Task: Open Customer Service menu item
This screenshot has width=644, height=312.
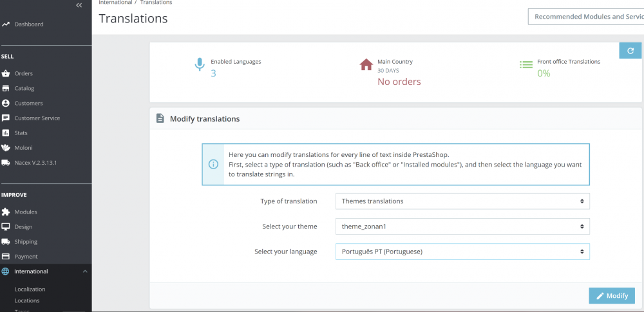Action: point(37,118)
